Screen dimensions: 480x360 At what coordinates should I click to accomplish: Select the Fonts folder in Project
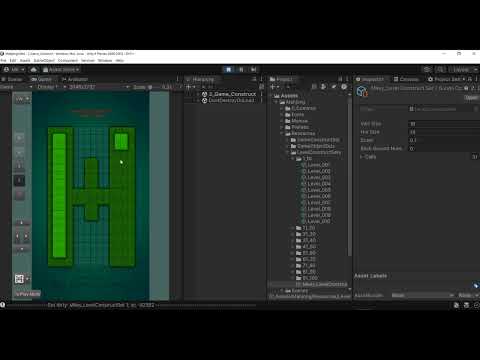tap(297, 115)
